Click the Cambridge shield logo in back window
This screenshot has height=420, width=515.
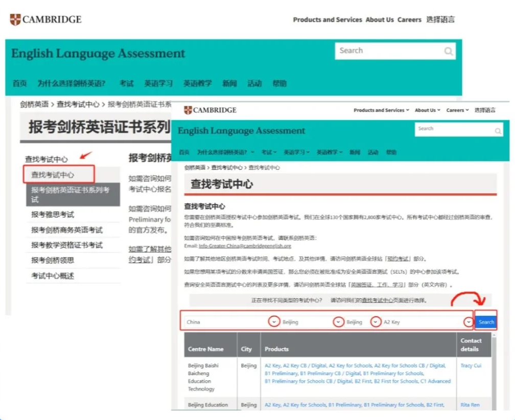[15, 20]
